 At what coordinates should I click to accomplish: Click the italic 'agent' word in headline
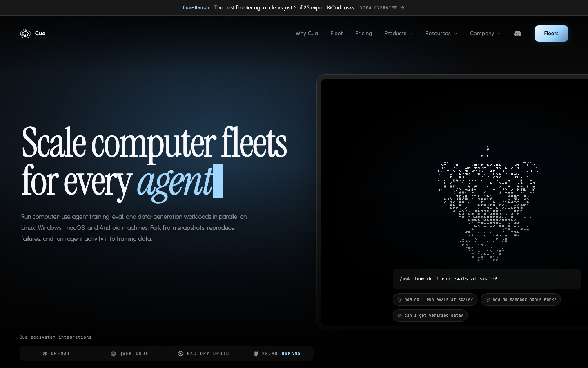(x=174, y=182)
